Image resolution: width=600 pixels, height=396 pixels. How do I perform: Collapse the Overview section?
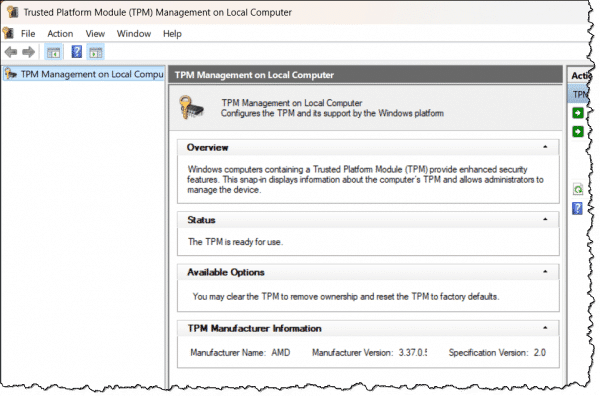(x=545, y=147)
